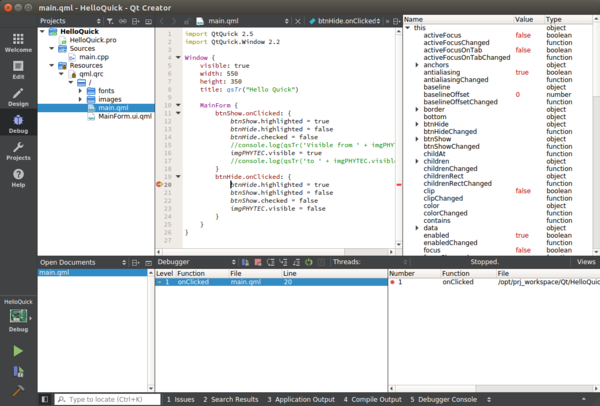Go back in editor navigation history
The width and height of the screenshot is (600, 406).
pos(161,21)
